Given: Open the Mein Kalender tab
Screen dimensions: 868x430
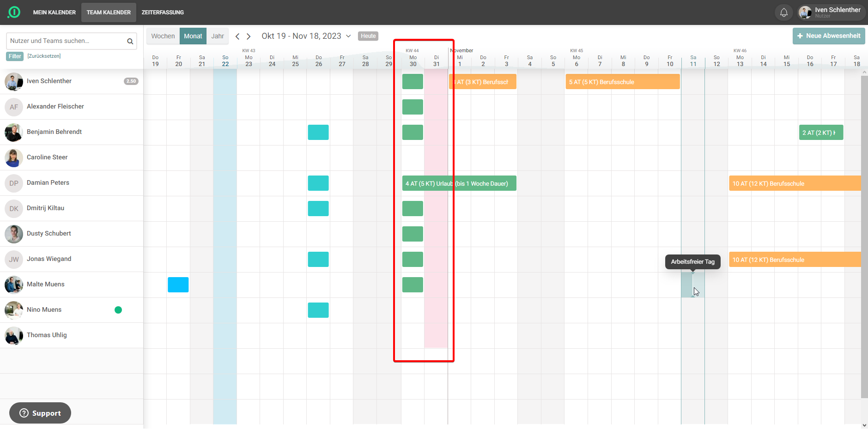Looking at the screenshot, I should click(x=54, y=12).
